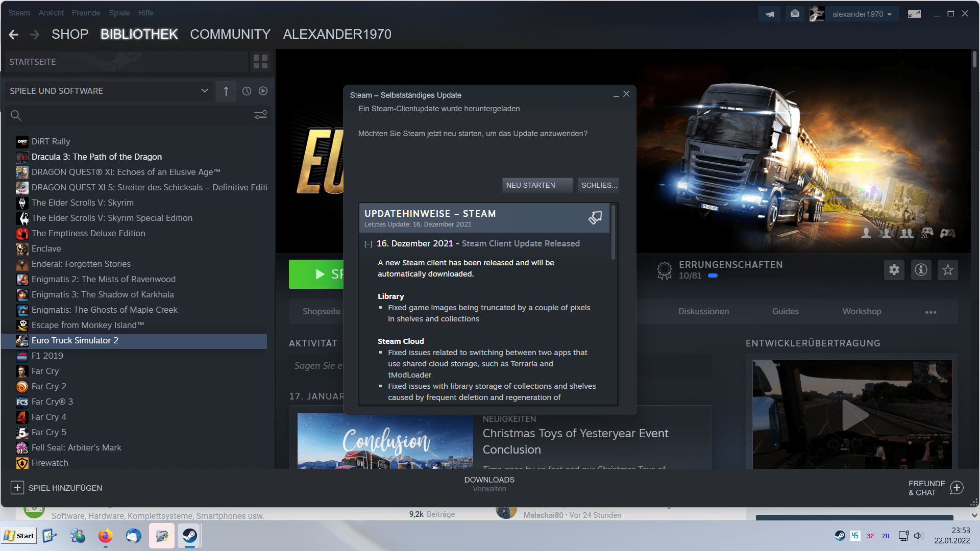
Task: Click the green play button
Action: coord(316,274)
